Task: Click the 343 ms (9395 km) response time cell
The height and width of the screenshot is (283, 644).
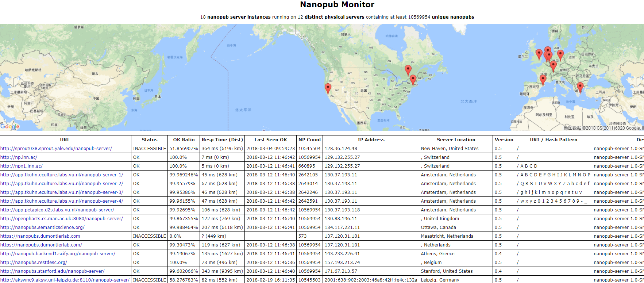Action: click(x=222, y=271)
